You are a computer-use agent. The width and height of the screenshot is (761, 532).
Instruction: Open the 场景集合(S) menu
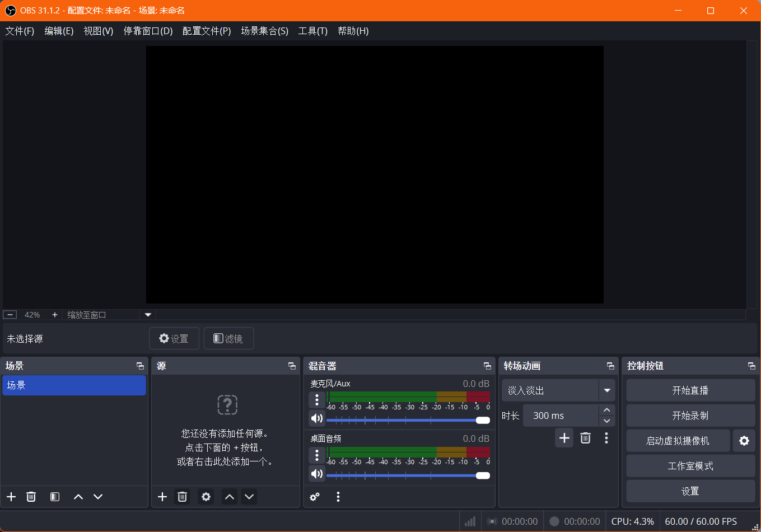tap(264, 31)
